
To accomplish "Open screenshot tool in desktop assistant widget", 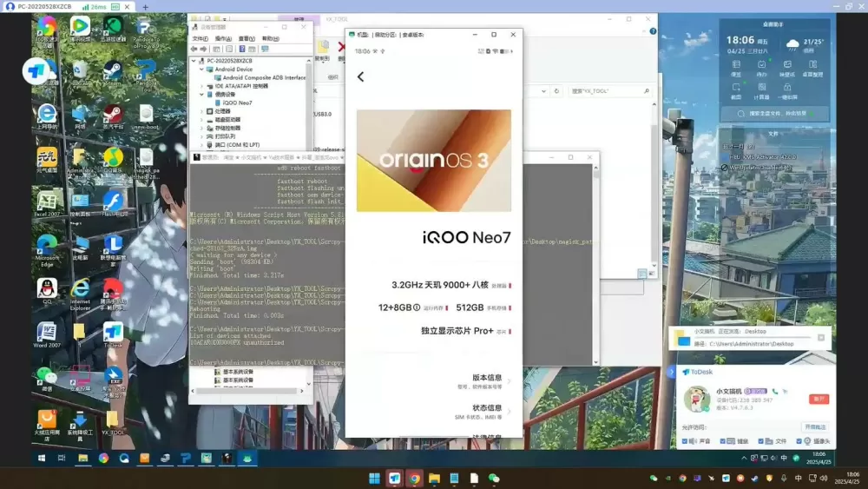I will (x=736, y=91).
